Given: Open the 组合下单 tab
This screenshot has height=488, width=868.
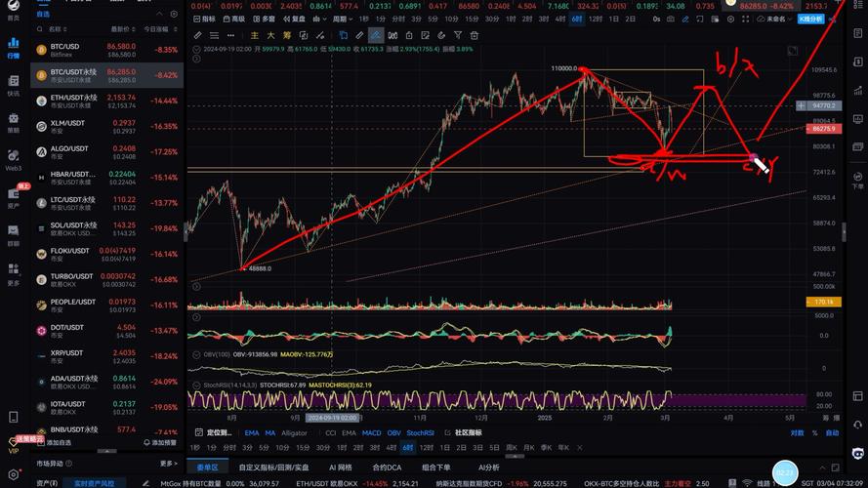Looking at the screenshot, I should pos(436,468).
